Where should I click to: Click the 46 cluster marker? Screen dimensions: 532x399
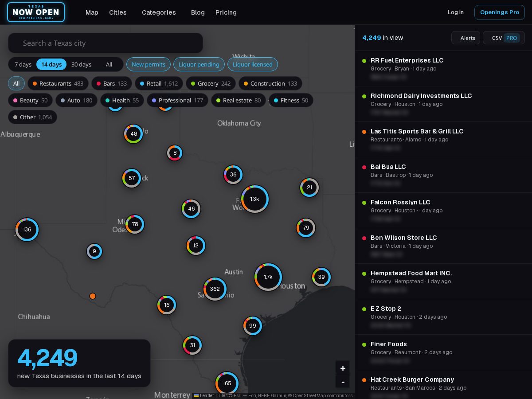pos(191,209)
